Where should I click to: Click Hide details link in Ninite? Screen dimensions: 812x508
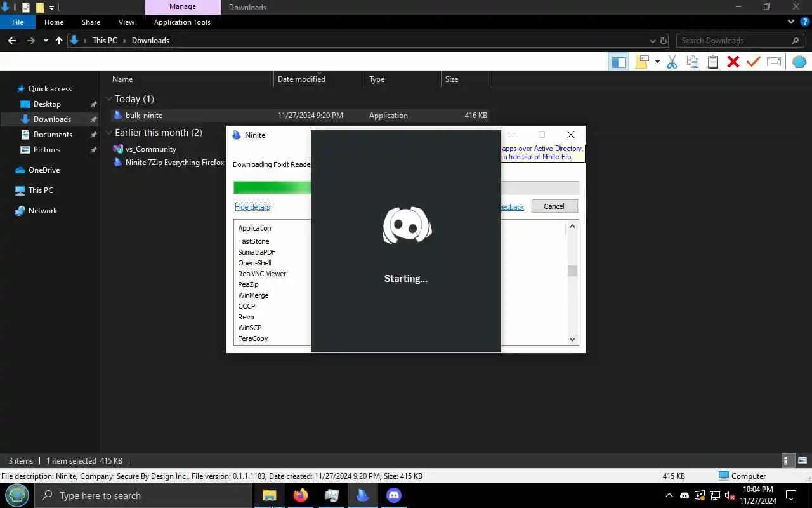pos(252,207)
